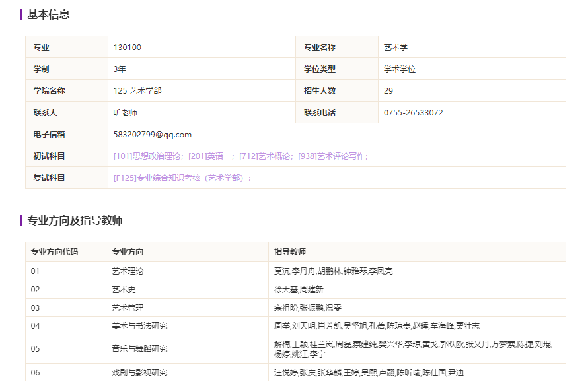Open the [F125]专业综合知识考核 retest subject link
This screenshot has width=588, height=390.
point(180,178)
